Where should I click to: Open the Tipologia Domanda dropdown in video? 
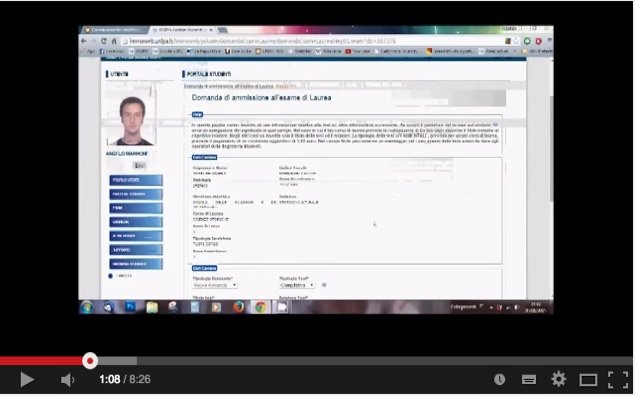215,285
